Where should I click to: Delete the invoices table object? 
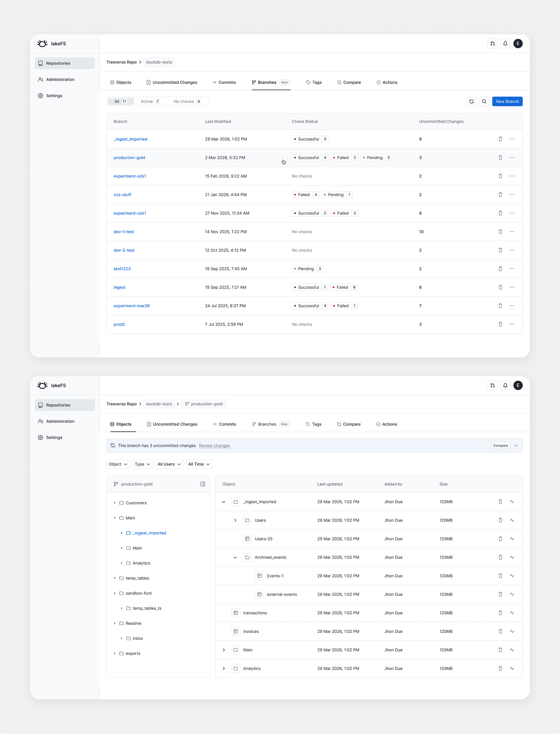click(500, 631)
